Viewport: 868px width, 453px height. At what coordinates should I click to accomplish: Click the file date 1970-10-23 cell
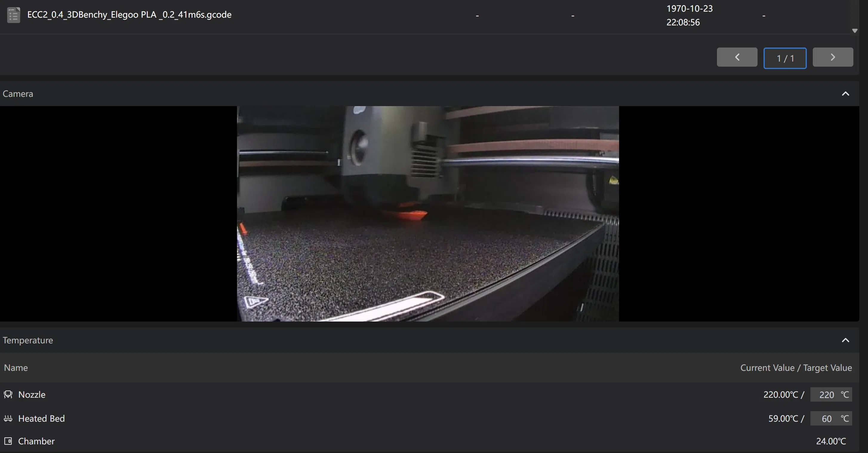click(x=689, y=15)
